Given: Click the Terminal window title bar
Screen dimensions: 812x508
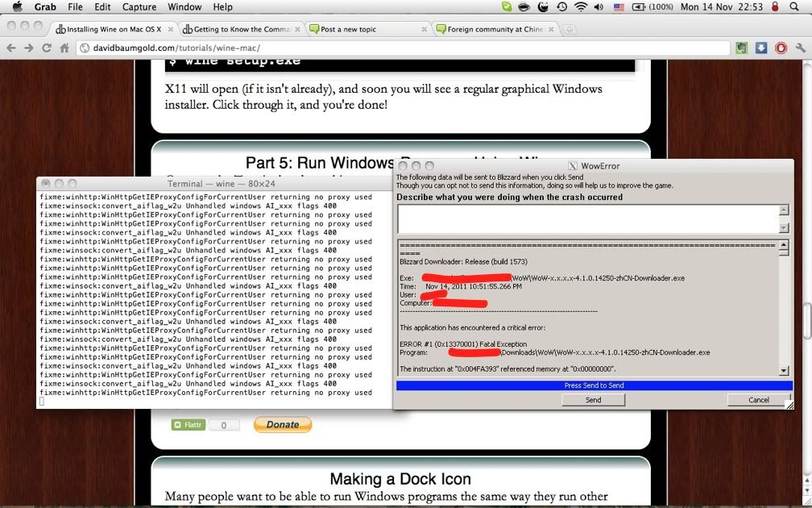Looking at the screenshot, I should click(x=214, y=184).
